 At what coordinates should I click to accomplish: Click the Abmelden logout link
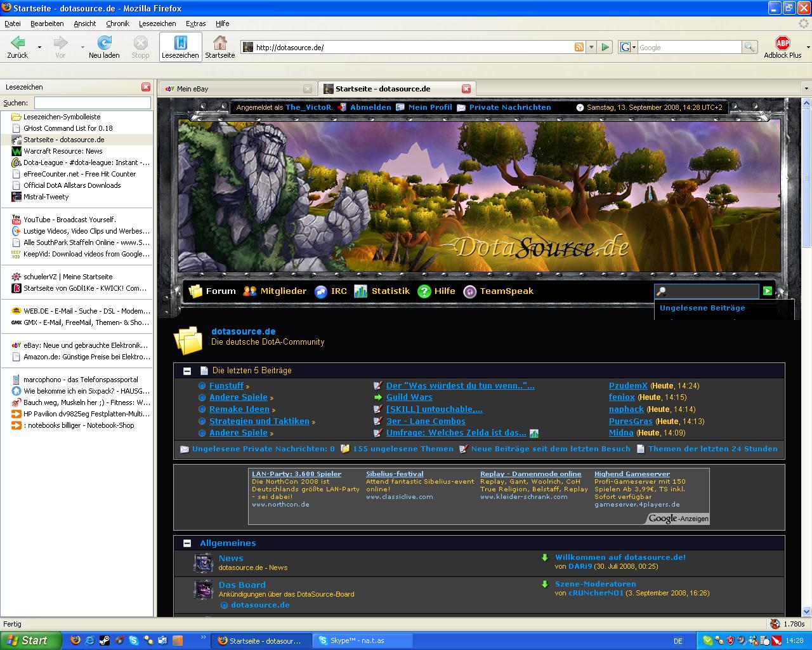[370, 107]
